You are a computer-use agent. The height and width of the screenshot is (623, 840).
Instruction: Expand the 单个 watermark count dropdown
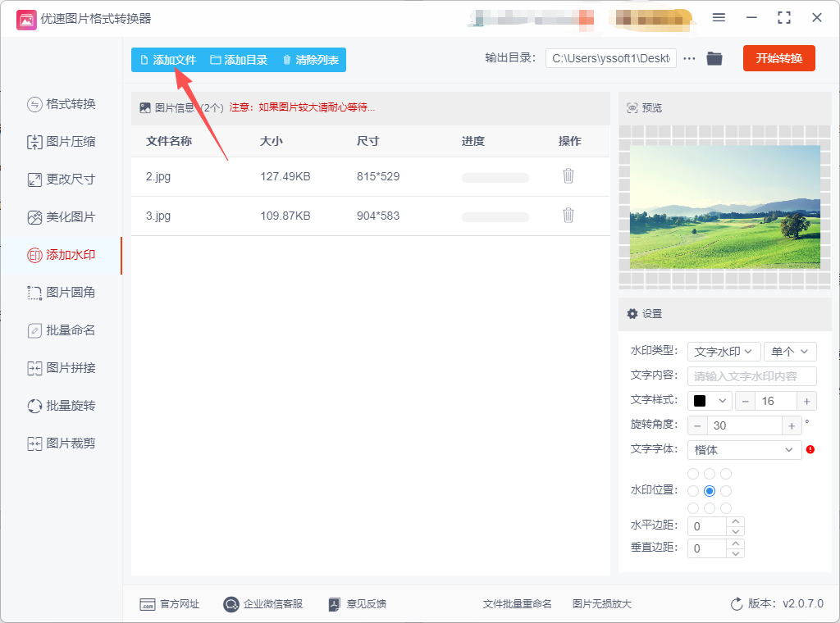(790, 352)
